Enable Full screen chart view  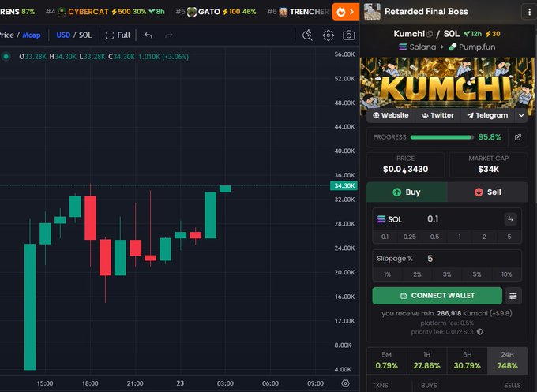click(118, 35)
